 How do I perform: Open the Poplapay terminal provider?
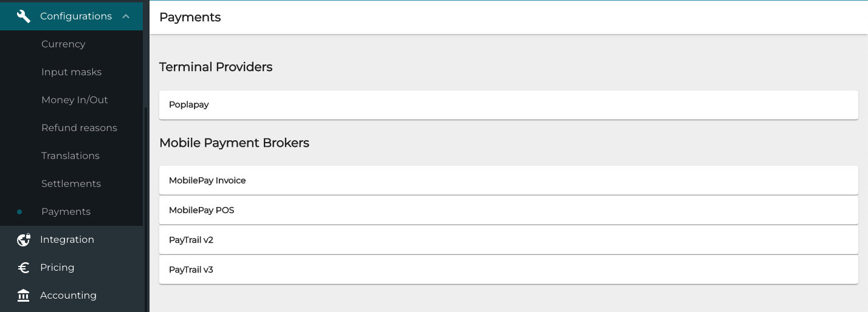(x=508, y=105)
